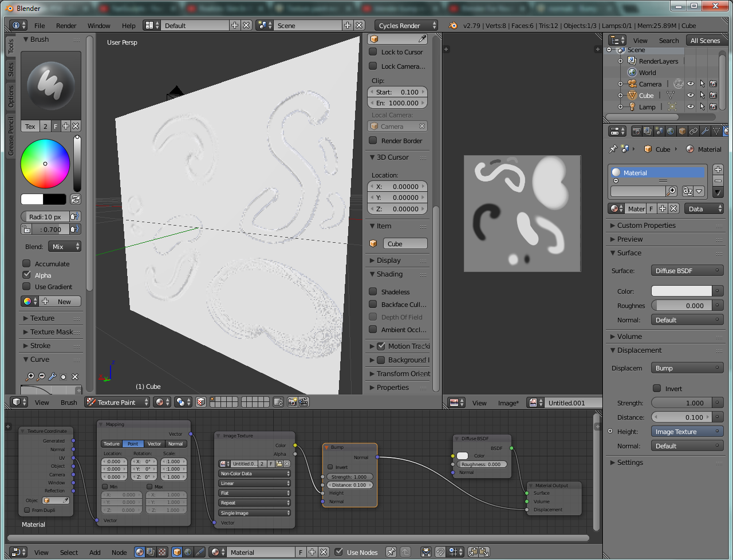Viewport: 733px width, 560px height.
Task: Adjust the brush strength 0.700 slider
Action: [52, 230]
